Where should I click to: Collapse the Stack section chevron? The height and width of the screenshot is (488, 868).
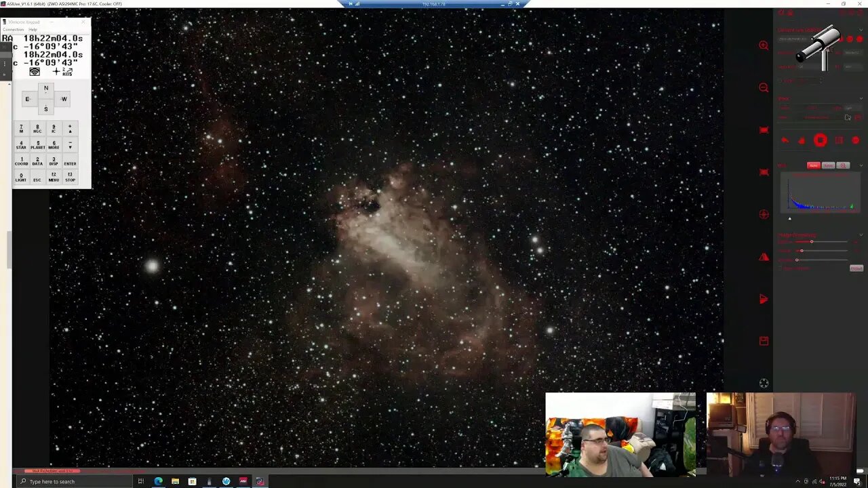point(861,99)
